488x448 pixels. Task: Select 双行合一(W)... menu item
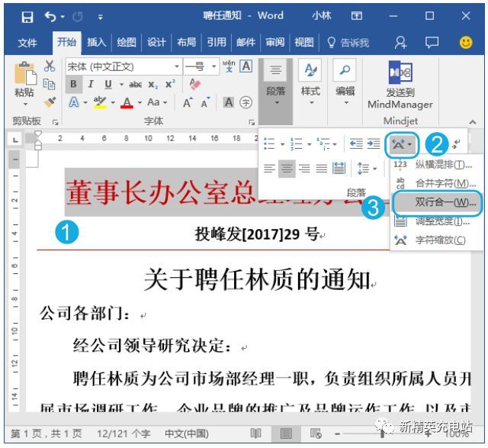(437, 203)
